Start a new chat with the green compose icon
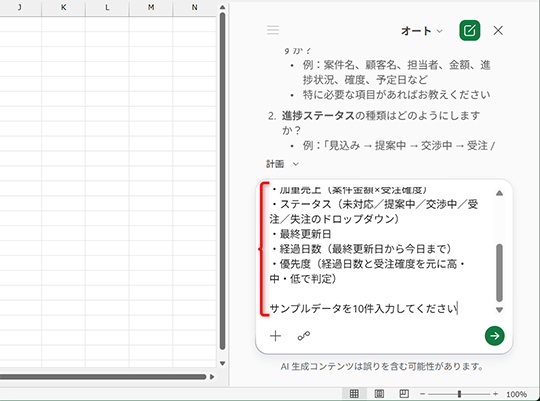The width and height of the screenshot is (540, 401). [x=470, y=30]
